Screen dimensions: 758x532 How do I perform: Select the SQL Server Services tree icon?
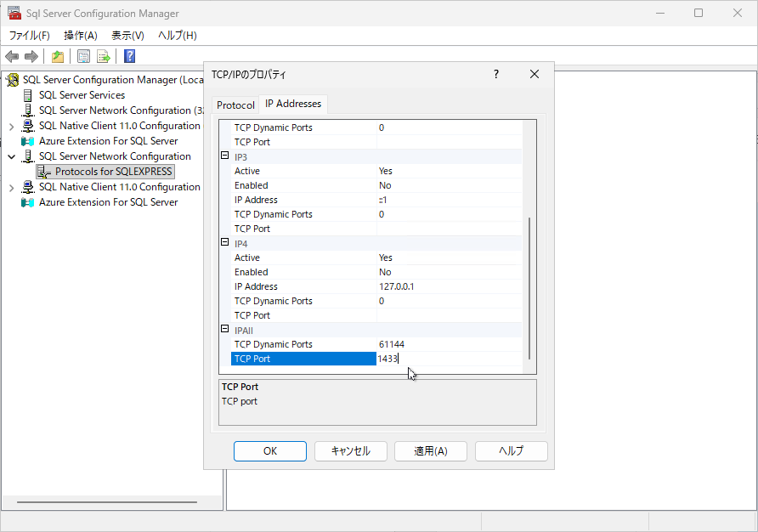click(28, 95)
